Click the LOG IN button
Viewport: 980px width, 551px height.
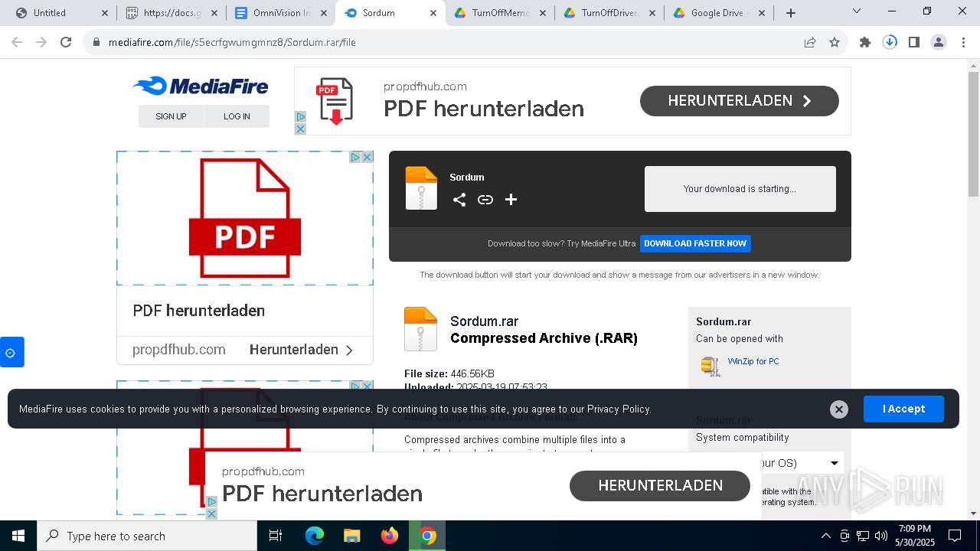(x=237, y=116)
